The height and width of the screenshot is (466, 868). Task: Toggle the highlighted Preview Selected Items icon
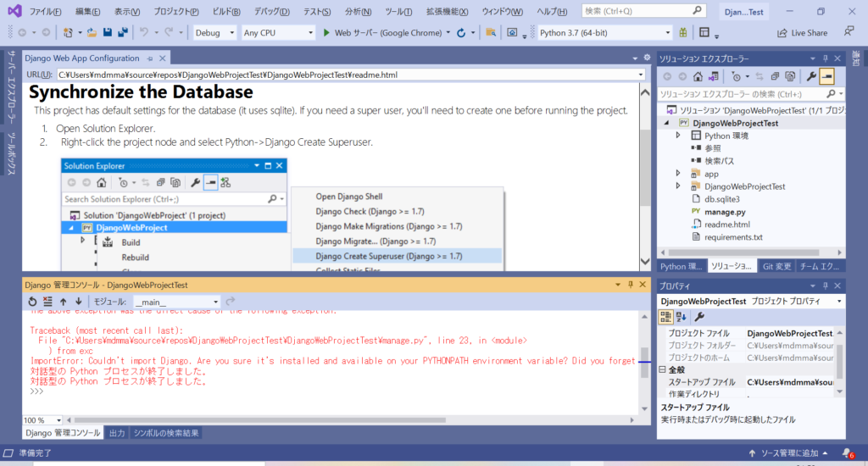point(827,76)
